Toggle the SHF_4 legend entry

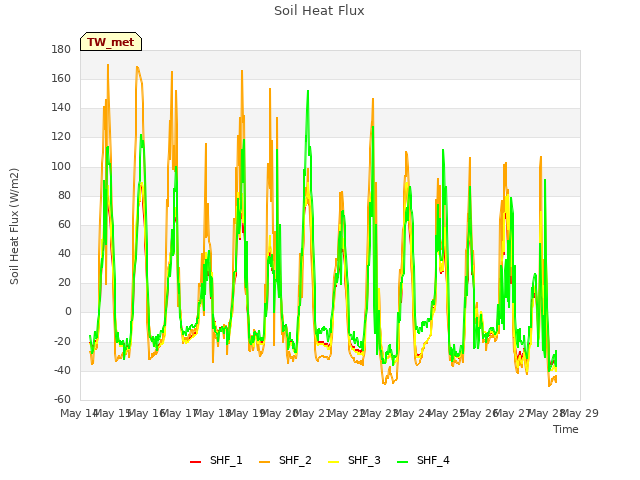coord(423,460)
